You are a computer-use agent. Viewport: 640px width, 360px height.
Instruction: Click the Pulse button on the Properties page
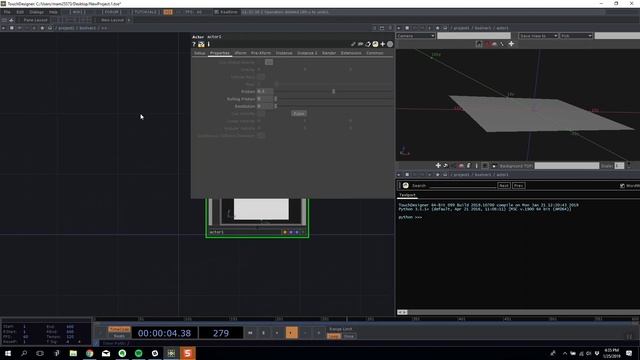(x=299, y=113)
